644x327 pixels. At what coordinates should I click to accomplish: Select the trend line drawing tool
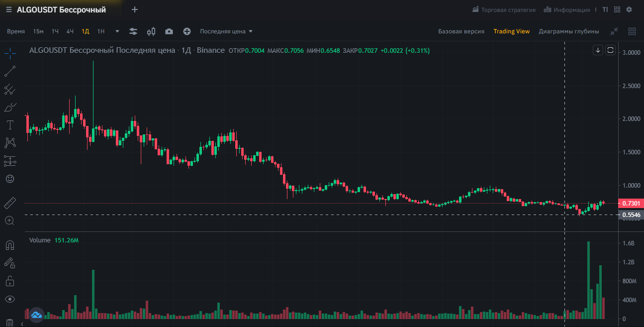click(10, 71)
